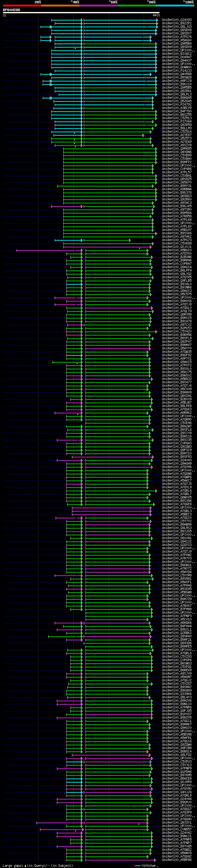The width and height of the screenshot is (197, 868).
Task: Select the UniRef100_A5AGG0 label
Action: (x=176, y=40)
